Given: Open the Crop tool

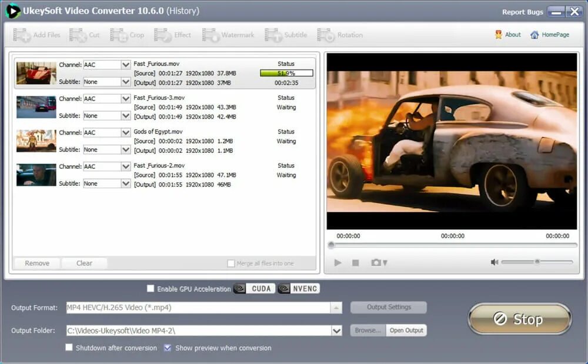Looking at the screenshot, I should 127,35.
